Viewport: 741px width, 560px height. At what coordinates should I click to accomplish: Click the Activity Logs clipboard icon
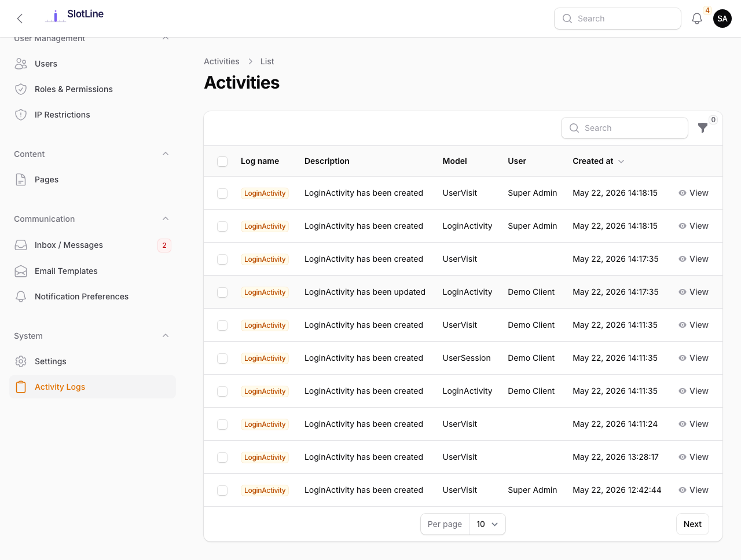(x=21, y=387)
